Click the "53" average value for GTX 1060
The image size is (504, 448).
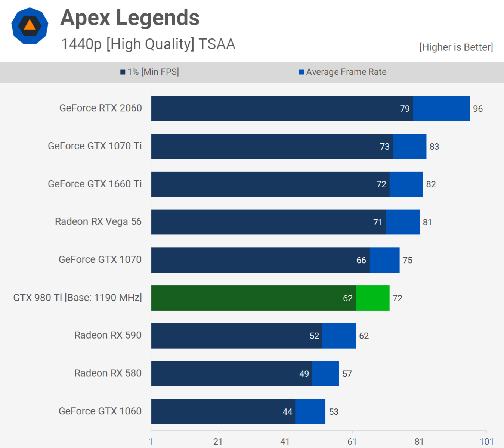coord(334,412)
